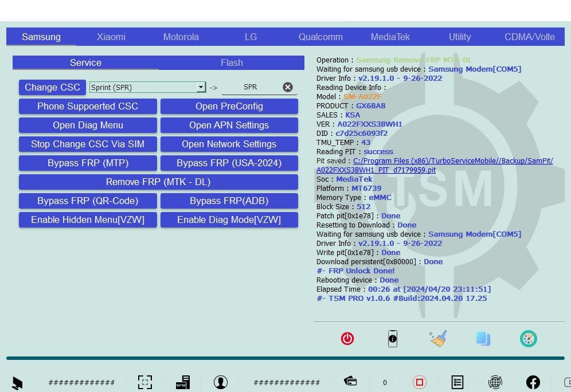
Task: Click the red power/reboot device icon
Action: 347,338
